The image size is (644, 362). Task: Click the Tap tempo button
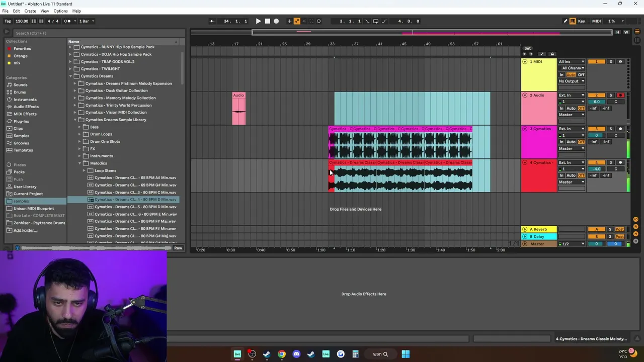tap(8, 21)
